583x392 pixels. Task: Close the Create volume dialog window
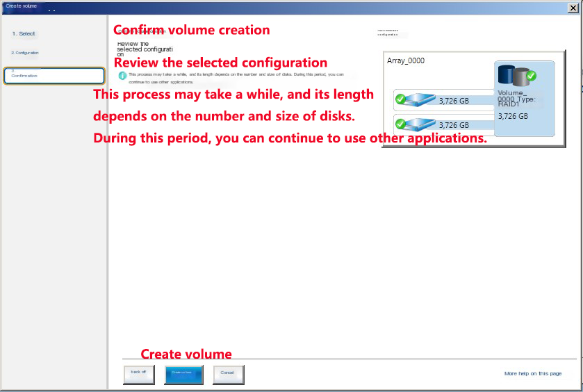coord(570,6)
